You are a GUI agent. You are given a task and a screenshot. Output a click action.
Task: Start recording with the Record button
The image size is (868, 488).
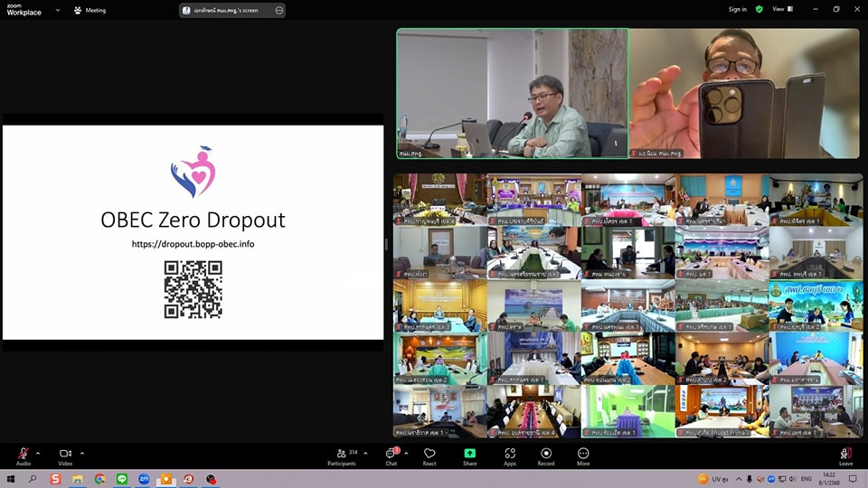click(546, 456)
